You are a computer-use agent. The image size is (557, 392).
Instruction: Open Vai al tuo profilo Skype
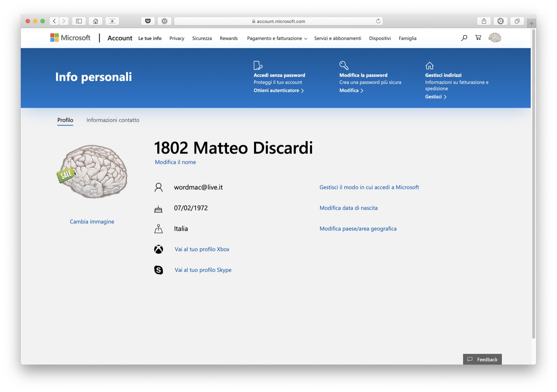(203, 270)
